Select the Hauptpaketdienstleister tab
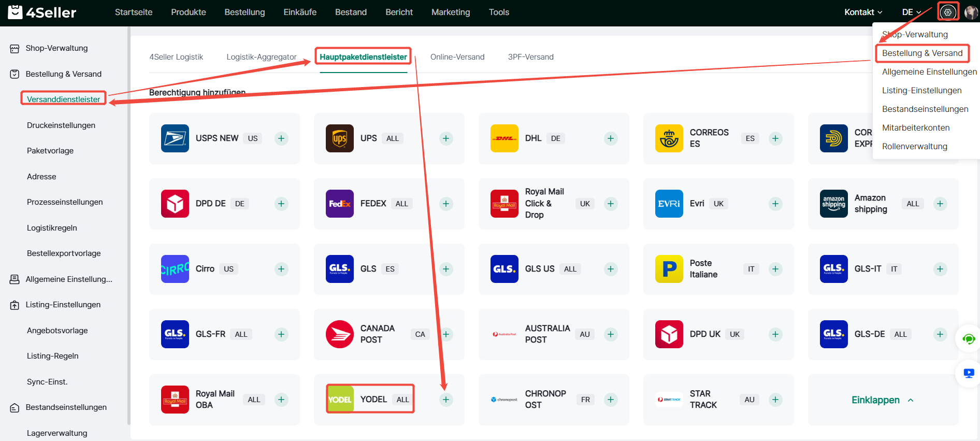980x441 pixels. pos(363,57)
